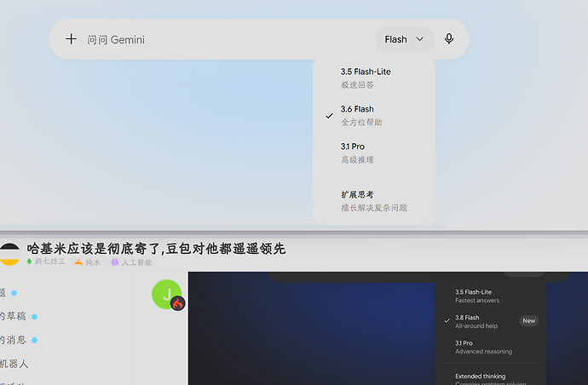Viewport: 588px width, 385px height.
Task: Open the green J user avatar
Action: (166, 294)
